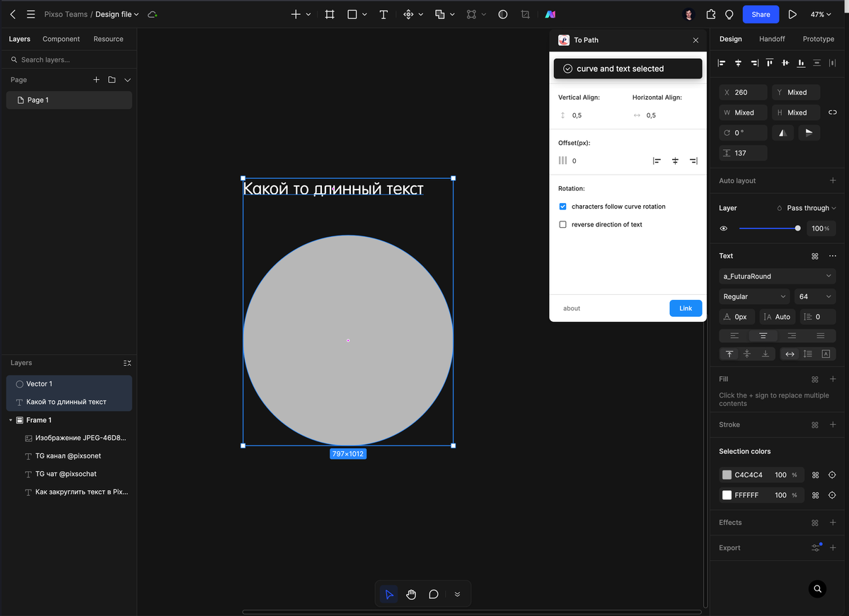Image resolution: width=849 pixels, height=616 pixels.
Task: Activate the Hand tool in bottom bar
Action: pos(411,594)
